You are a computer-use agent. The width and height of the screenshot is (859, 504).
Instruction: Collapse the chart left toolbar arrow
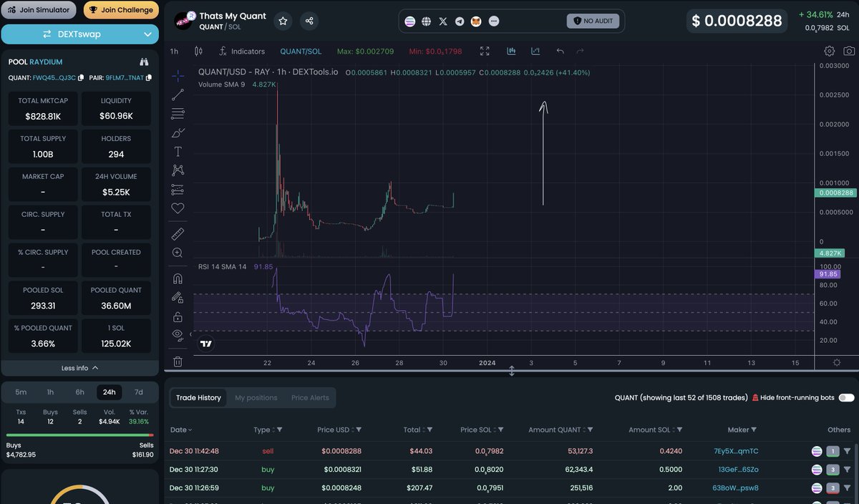tap(190, 334)
